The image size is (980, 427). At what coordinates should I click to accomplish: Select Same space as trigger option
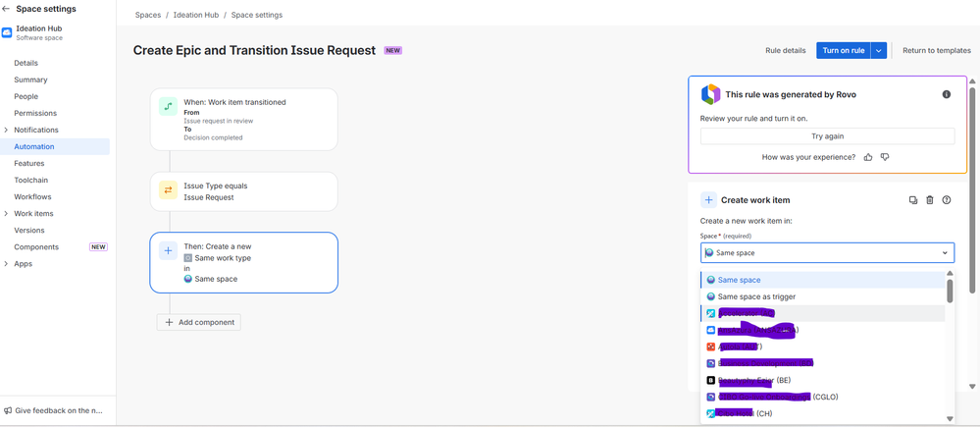coord(822,297)
